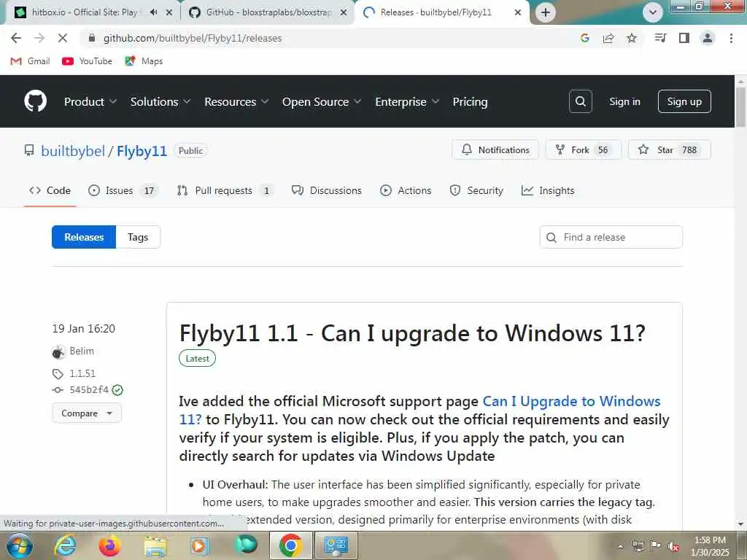Open the Discussions tab
Screen dimensions: 747x560
pos(326,190)
